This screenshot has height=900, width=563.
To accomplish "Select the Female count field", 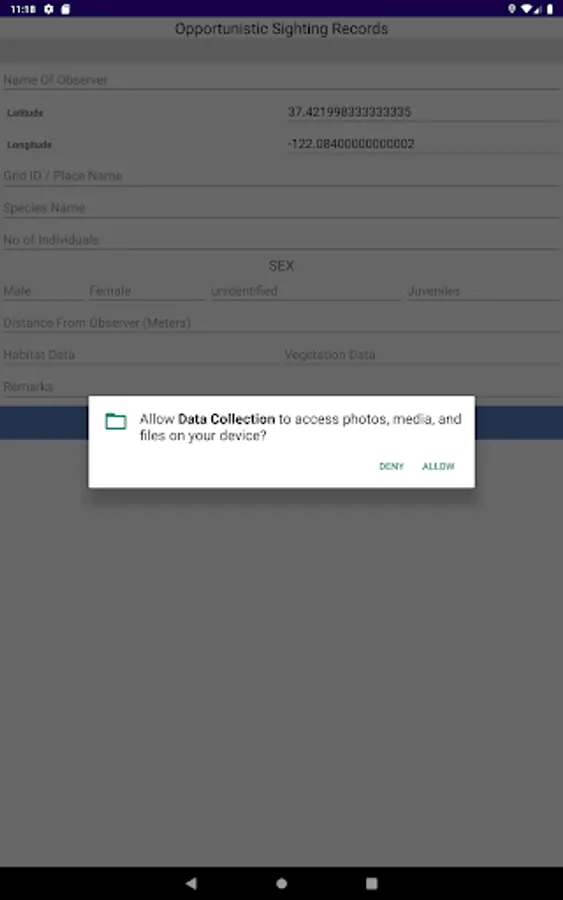I will 146,291.
